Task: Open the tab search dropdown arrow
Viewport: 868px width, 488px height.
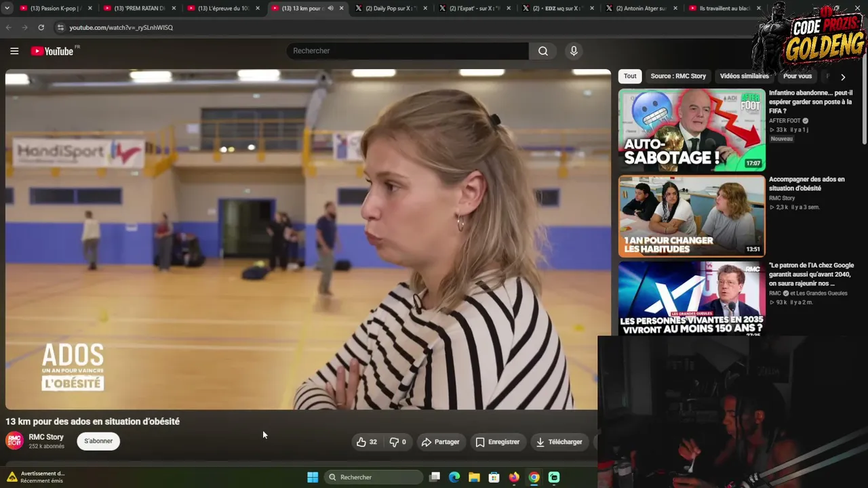Action: point(7,8)
